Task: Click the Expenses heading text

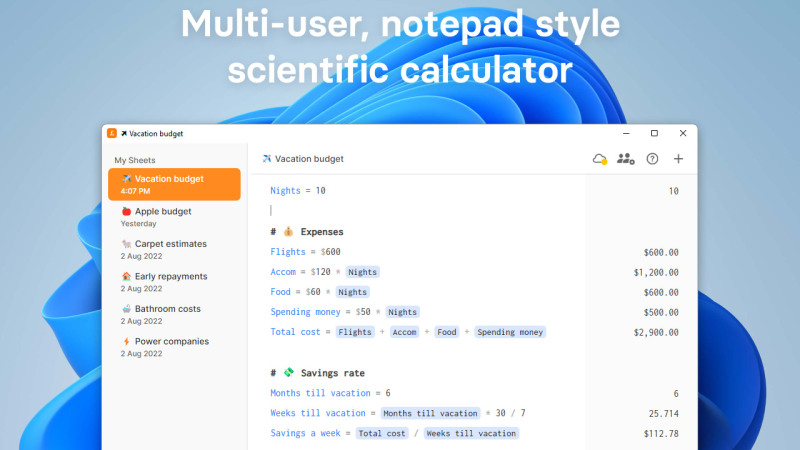Action: 322,232
